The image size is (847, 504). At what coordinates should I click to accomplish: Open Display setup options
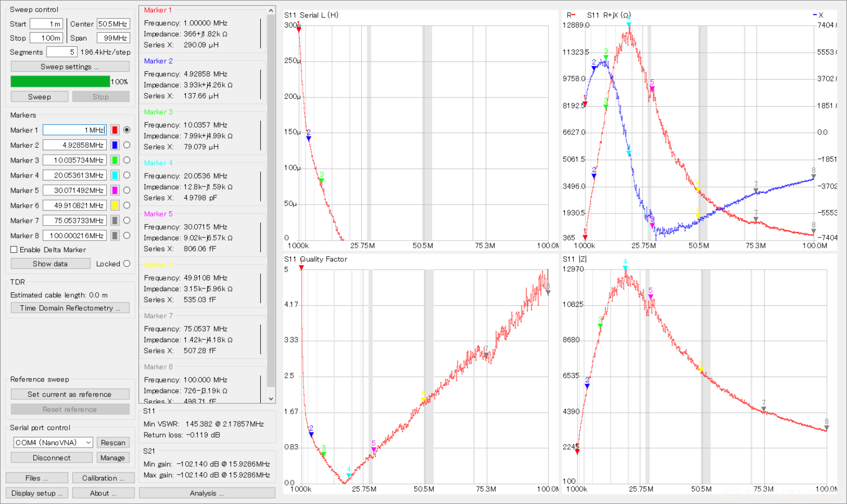click(x=37, y=493)
